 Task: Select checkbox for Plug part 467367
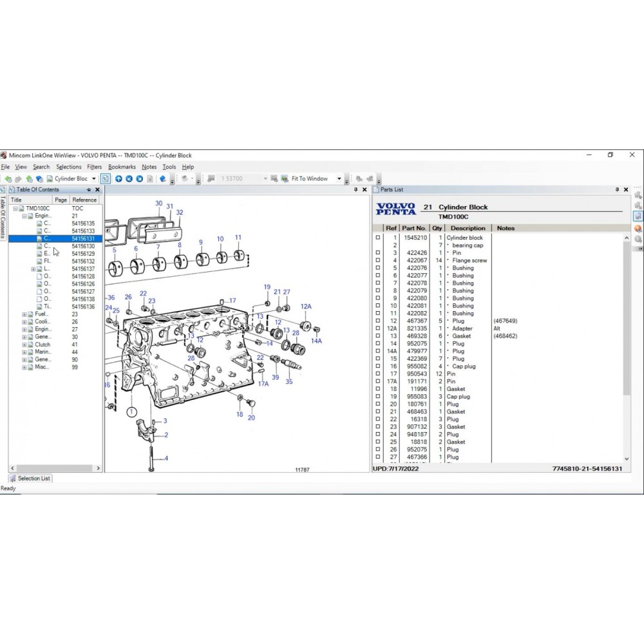point(378,321)
